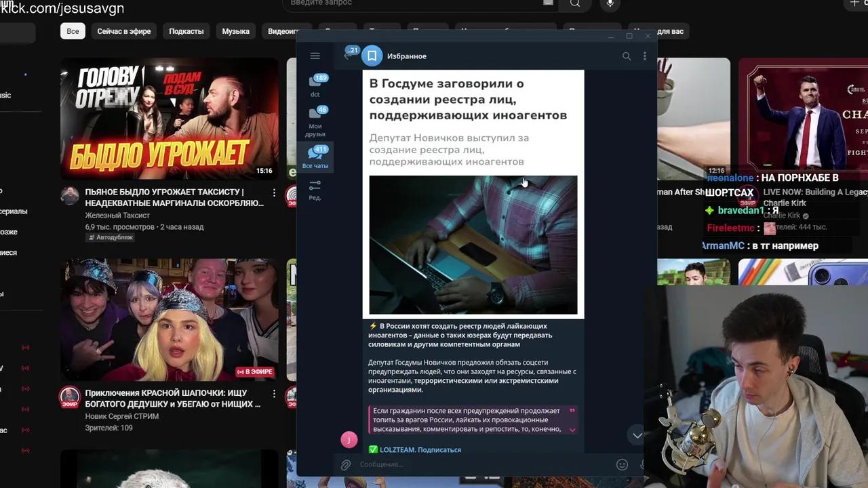Expand the collapsed quote block

572,430
